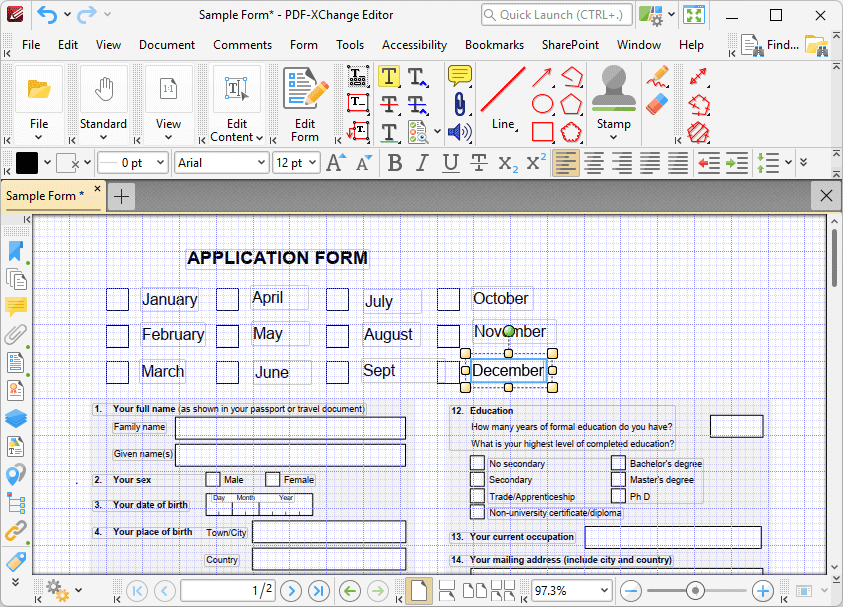Go to the next page
This screenshot has height=607, width=843.
click(291, 591)
